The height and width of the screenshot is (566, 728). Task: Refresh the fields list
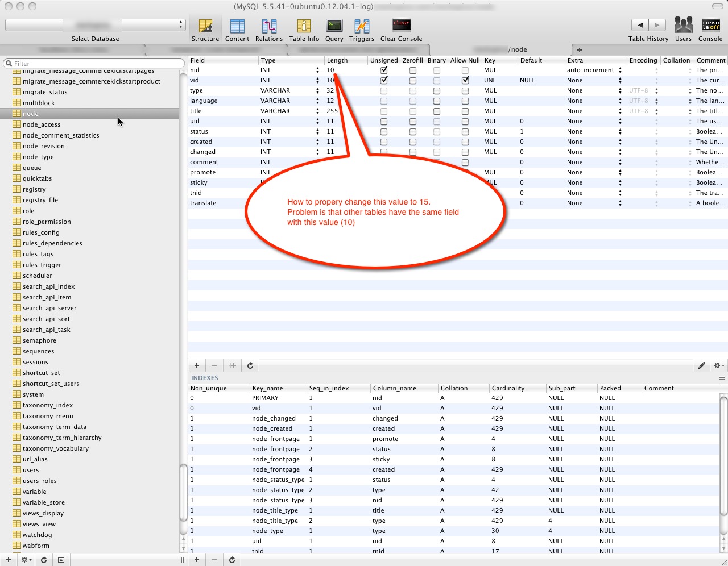point(250,365)
